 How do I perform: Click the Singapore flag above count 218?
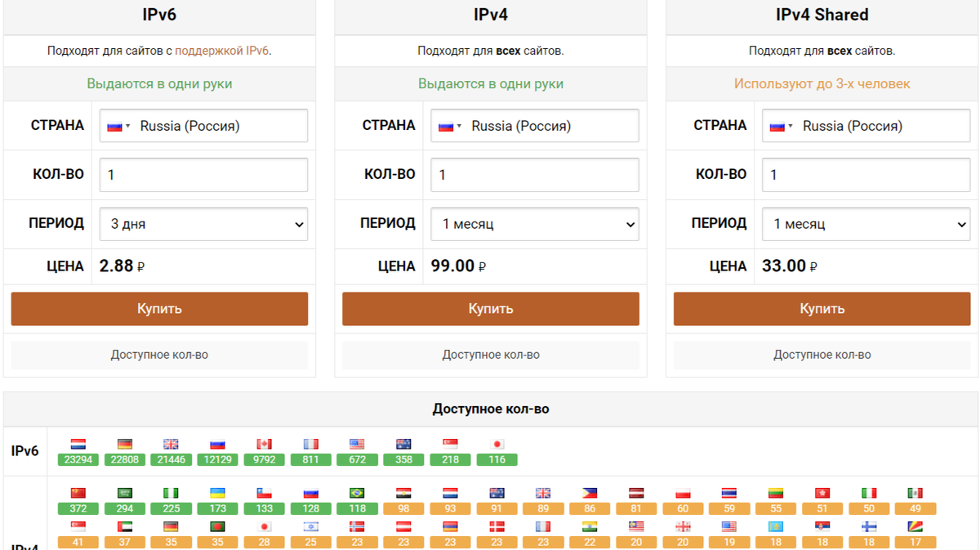[x=450, y=445]
